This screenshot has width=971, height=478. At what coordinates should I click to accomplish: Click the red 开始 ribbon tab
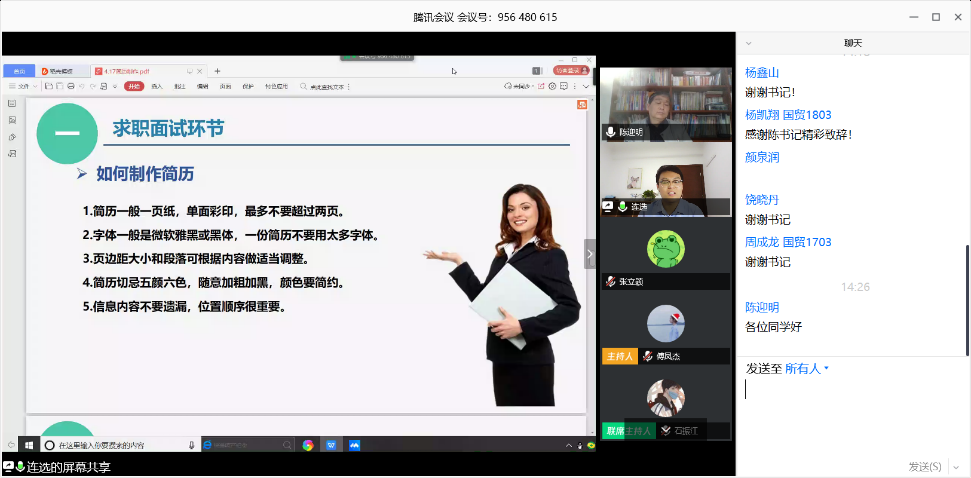click(x=134, y=87)
